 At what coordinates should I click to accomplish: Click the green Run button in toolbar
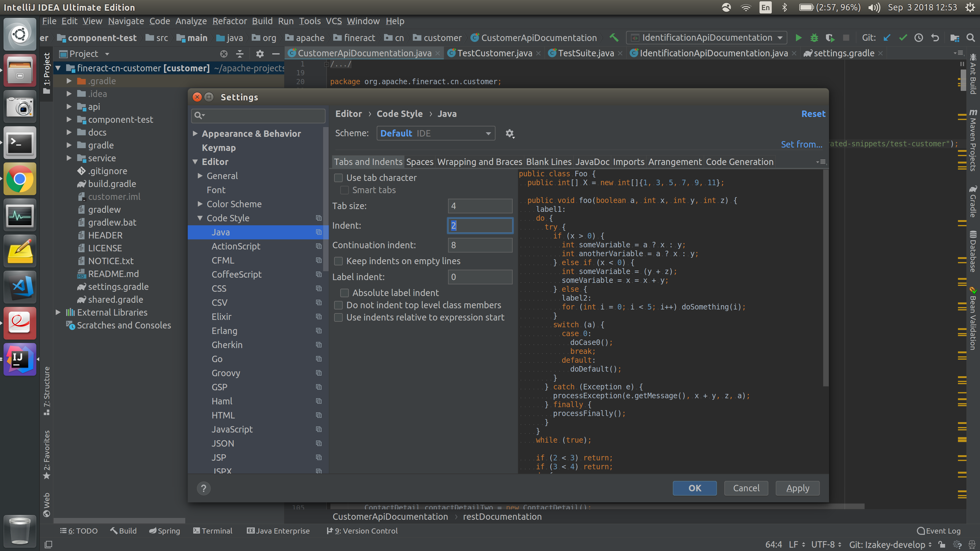click(x=798, y=38)
